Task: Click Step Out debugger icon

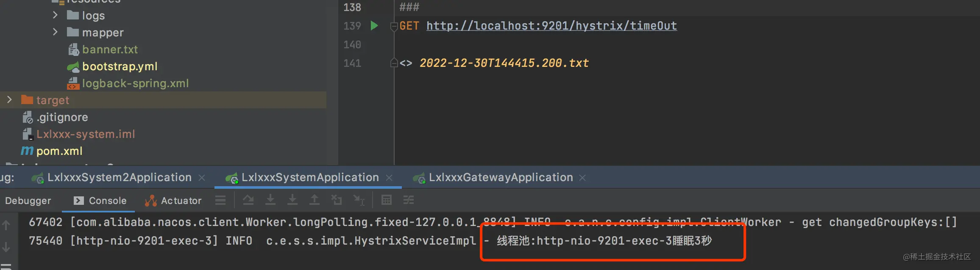Action: [x=315, y=200]
